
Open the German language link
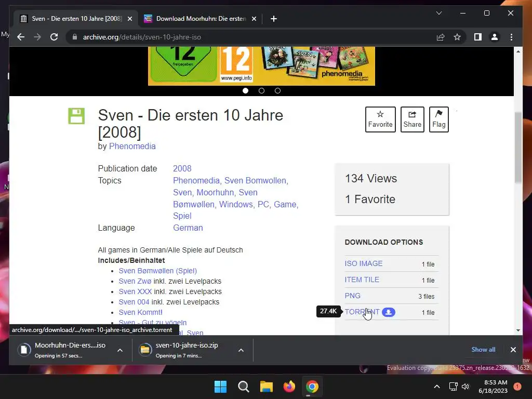tap(188, 228)
